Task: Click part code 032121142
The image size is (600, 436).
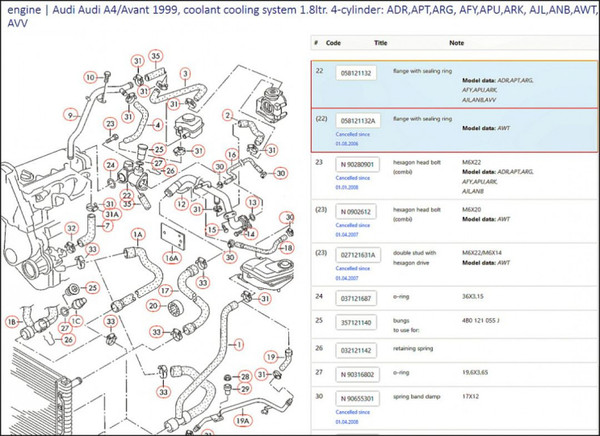Action: [356, 351]
